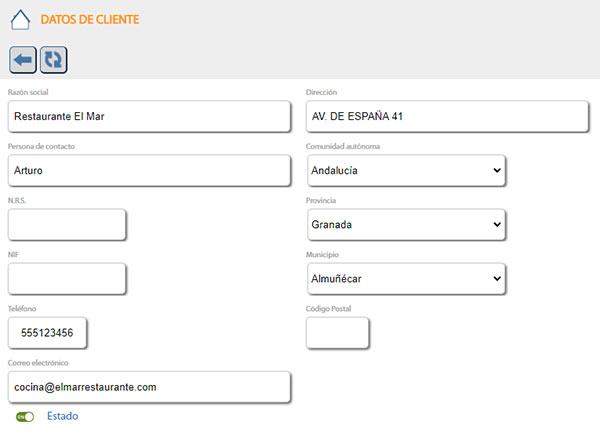Go back with the left arrow button
The height and width of the screenshot is (440, 600).
[x=23, y=60]
